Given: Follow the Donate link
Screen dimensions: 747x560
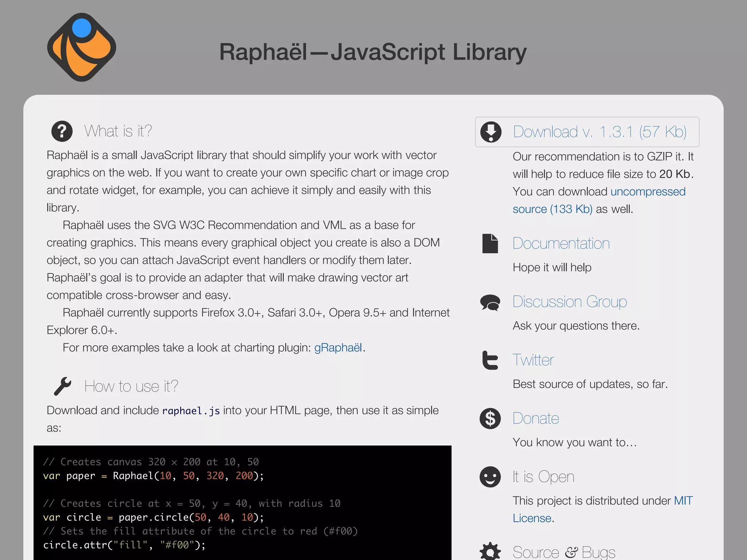Looking at the screenshot, I should tap(536, 419).
